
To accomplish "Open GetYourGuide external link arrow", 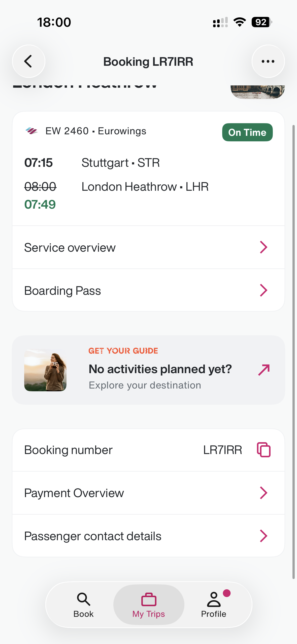I will (264, 370).
